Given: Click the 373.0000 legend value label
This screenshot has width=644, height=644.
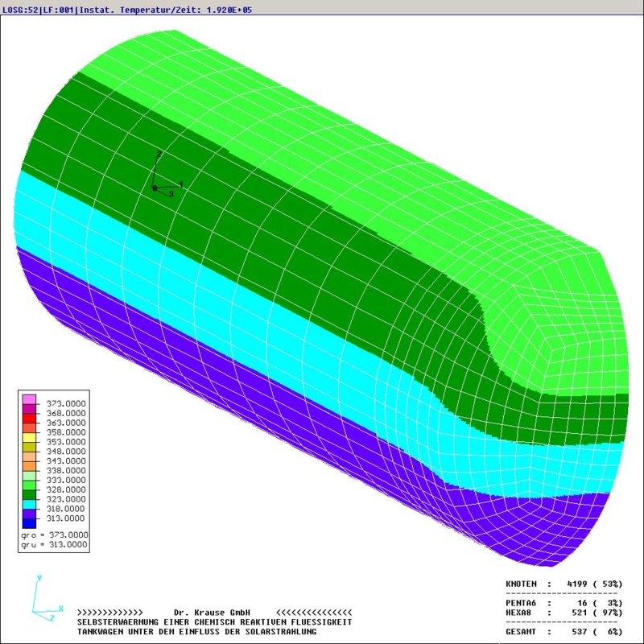Looking at the screenshot, I should tap(66, 404).
